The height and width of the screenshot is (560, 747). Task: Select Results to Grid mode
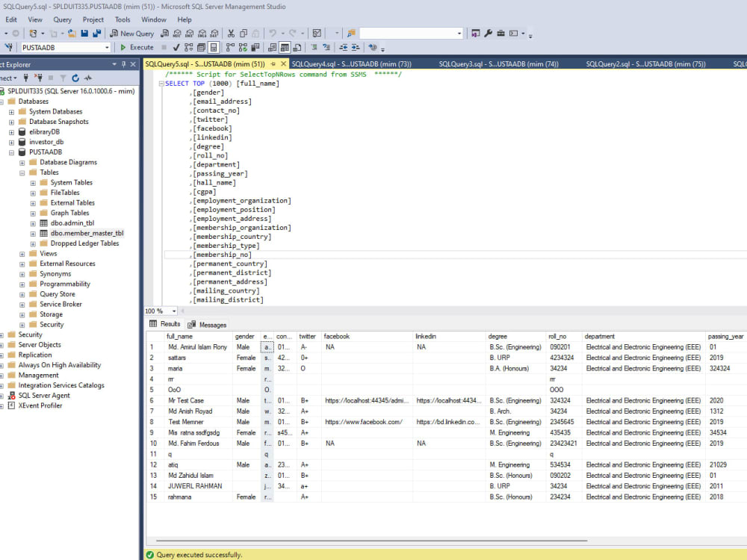(285, 47)
